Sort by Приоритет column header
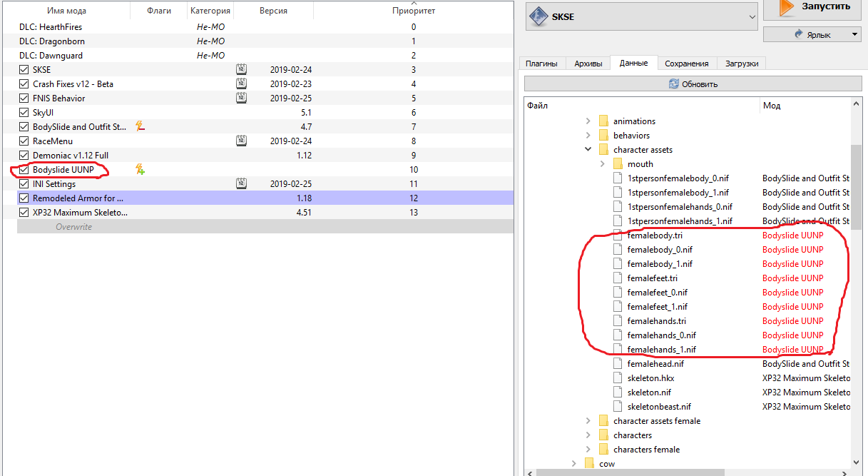The height and width of the screenshot is (476, 868). [x=414, y=11]
